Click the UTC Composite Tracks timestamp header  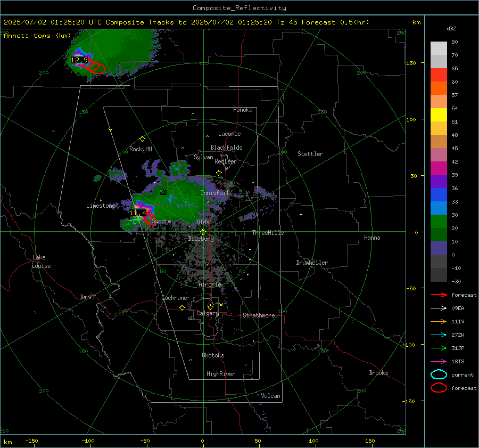coord(186,22)
